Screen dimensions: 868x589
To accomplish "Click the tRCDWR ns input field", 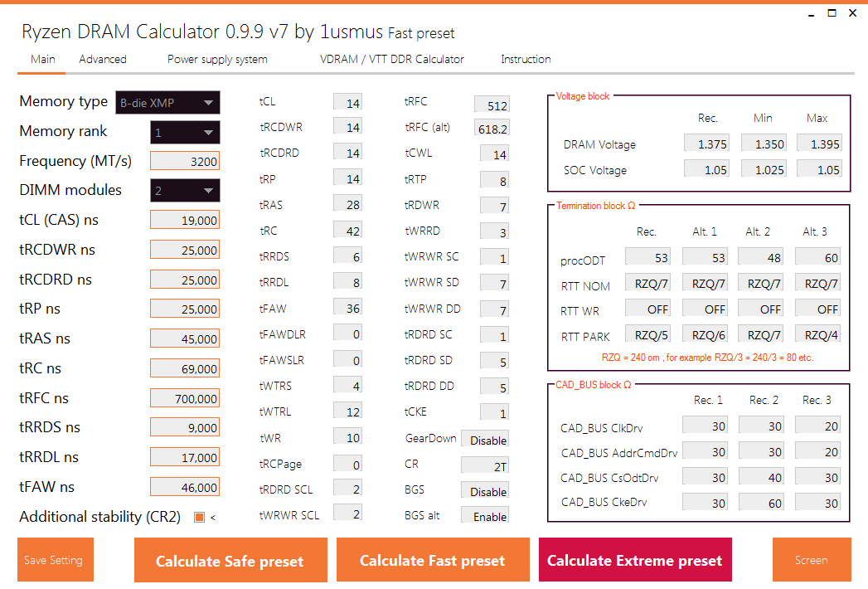I will [185, 251].
